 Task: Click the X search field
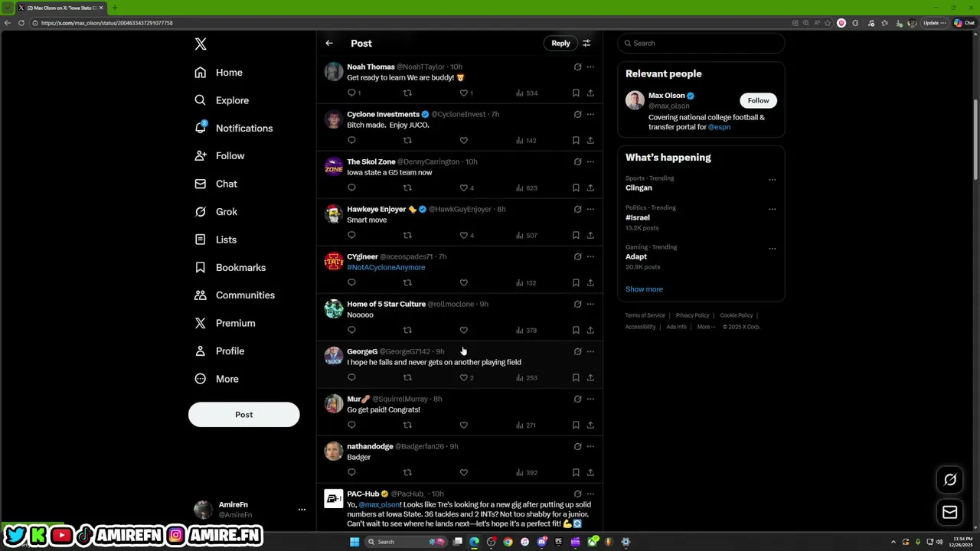(701, 44)
